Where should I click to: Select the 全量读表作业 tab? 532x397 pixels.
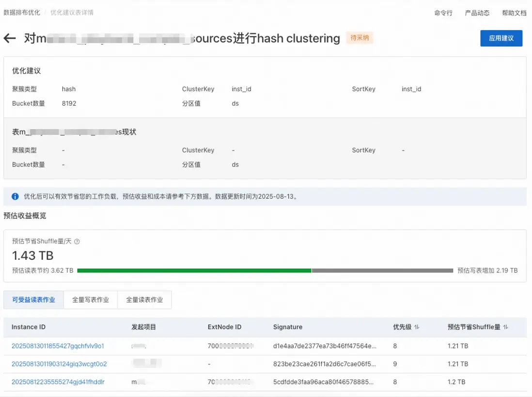(144, 300)
